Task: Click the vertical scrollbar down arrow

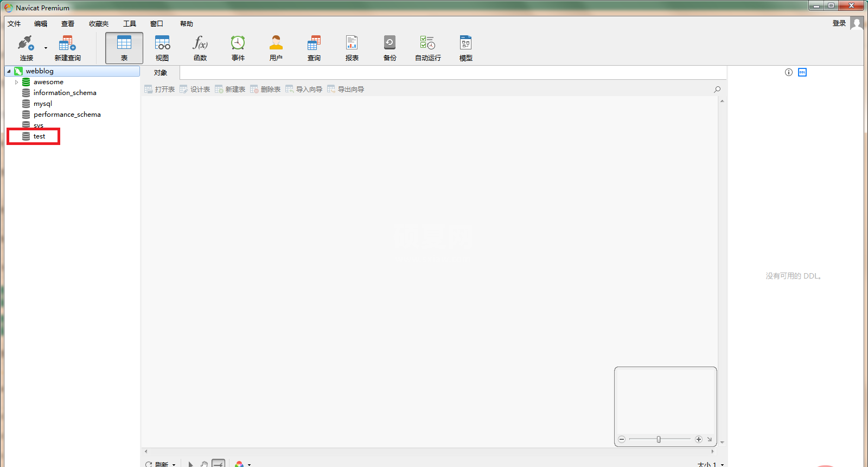Action: coord(722,443)
